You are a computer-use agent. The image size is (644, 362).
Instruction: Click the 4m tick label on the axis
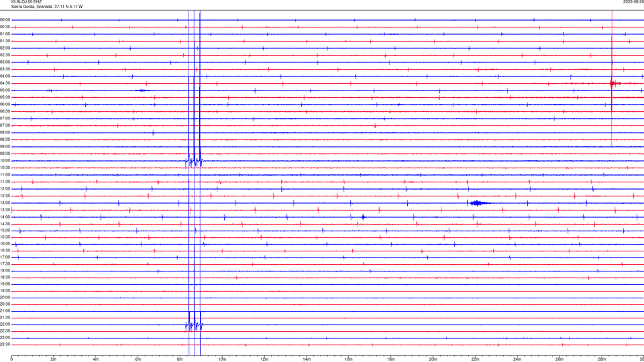96,359
